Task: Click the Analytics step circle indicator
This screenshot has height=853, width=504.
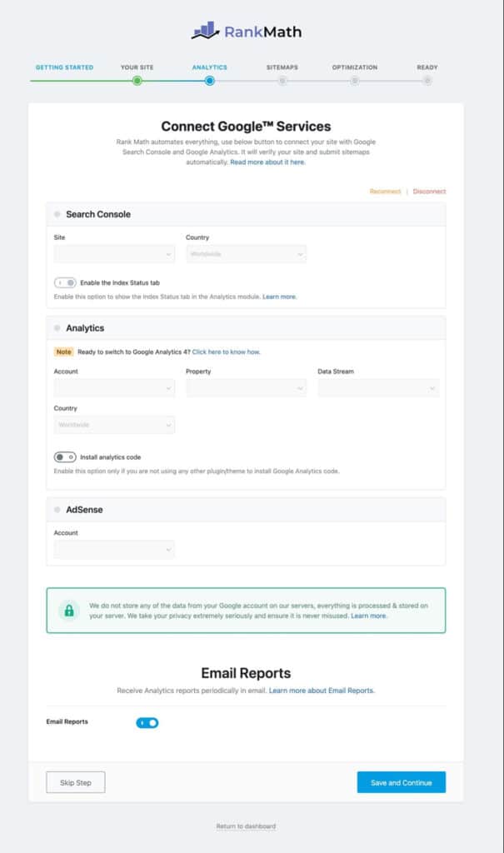Action: [x=209, y=81]
